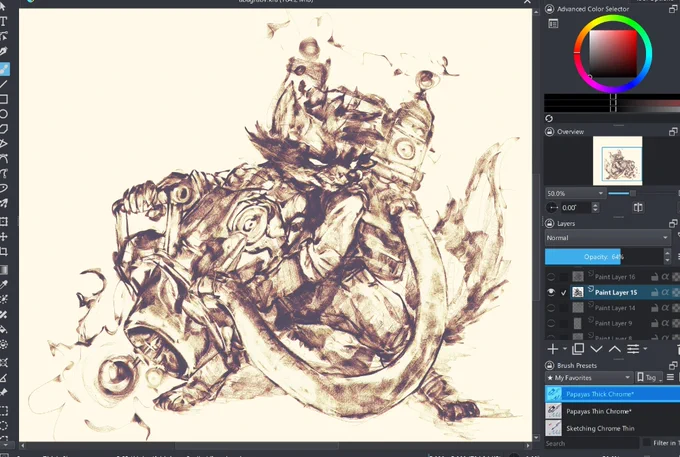Enable the Filter in Tag checkbox

(647, 443)
